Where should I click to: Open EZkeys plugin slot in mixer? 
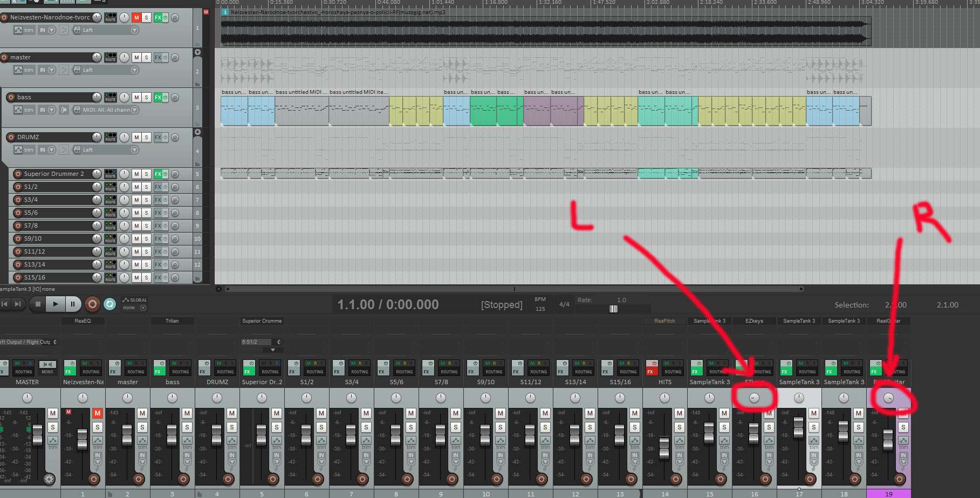(754, 320)
